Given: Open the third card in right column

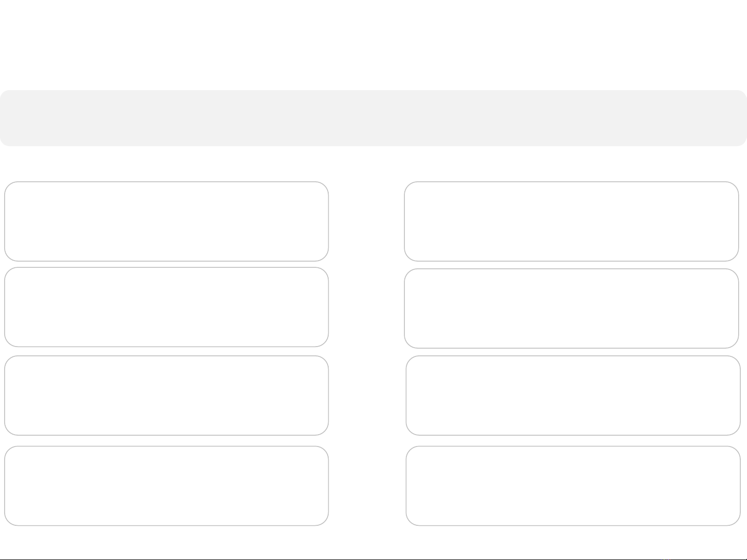Looking at the screenshot, I should [573, 395].
